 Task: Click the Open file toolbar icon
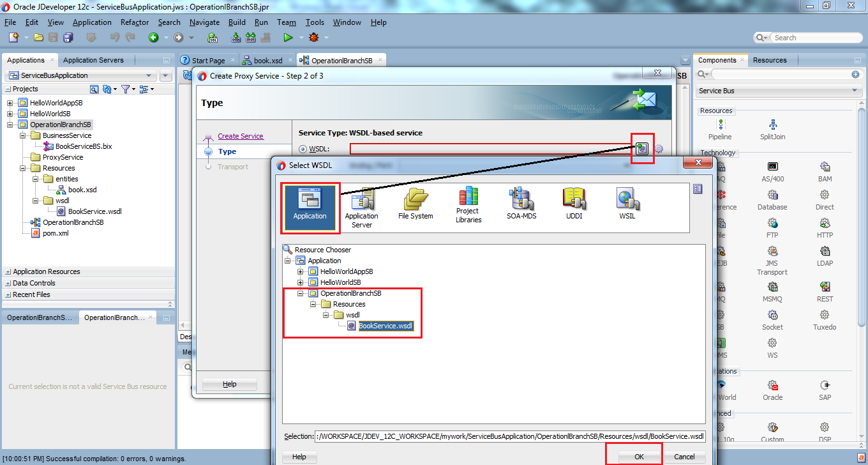coord(38,38)
